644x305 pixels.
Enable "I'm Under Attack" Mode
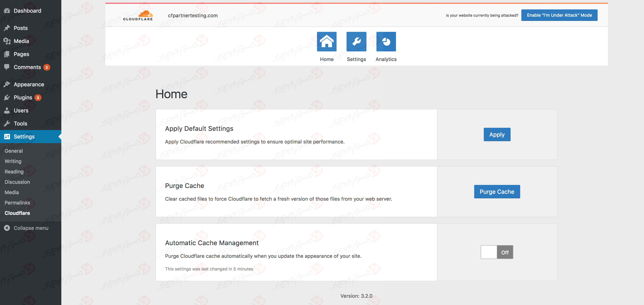tap(559, 15)
